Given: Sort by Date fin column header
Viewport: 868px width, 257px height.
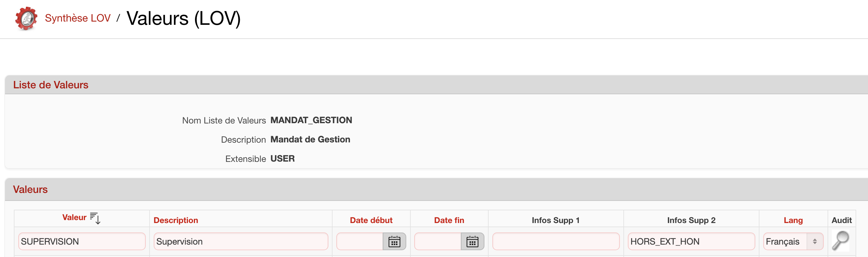Looking at the screenshot, I should (449, 220).
